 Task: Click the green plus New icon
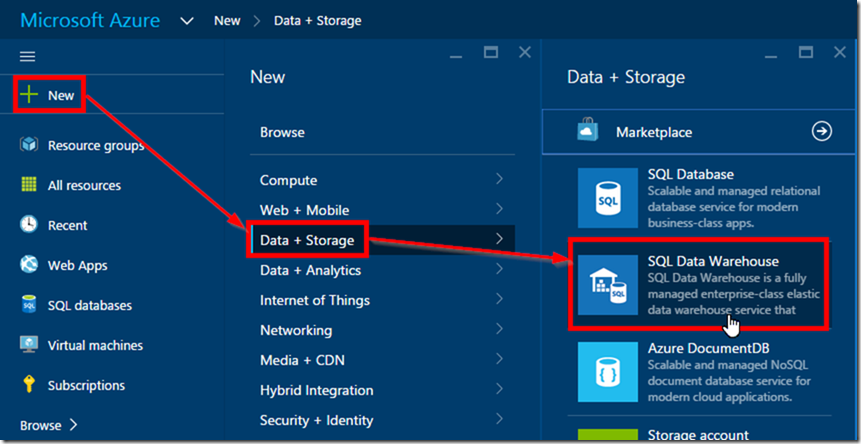coord(29,95)
